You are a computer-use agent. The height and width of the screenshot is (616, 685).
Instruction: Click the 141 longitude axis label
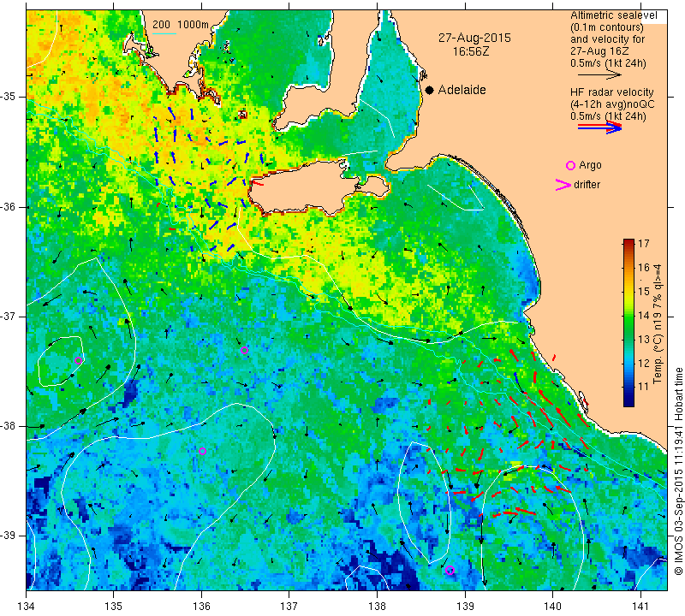point(640,606)
